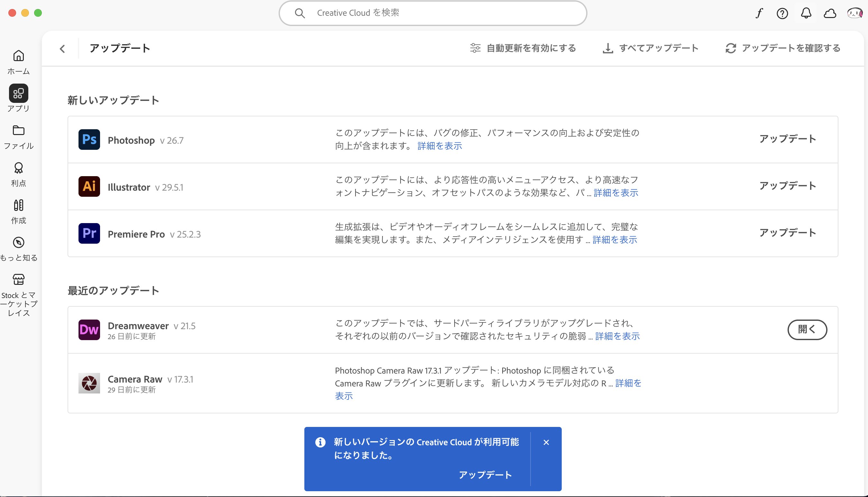Click '29 日前に更新' under Camera Raw

coord(132,390)
